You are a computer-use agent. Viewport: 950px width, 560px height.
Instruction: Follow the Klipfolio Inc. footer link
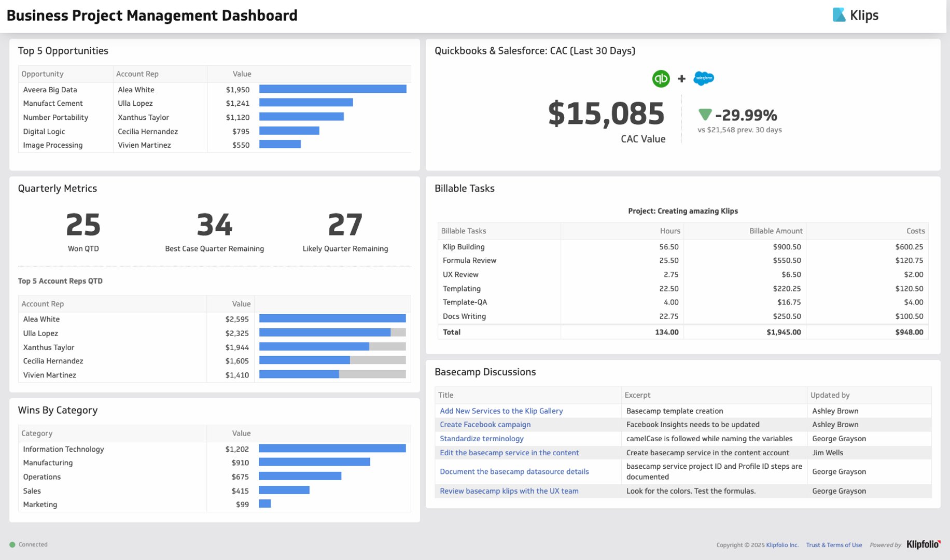782,545
